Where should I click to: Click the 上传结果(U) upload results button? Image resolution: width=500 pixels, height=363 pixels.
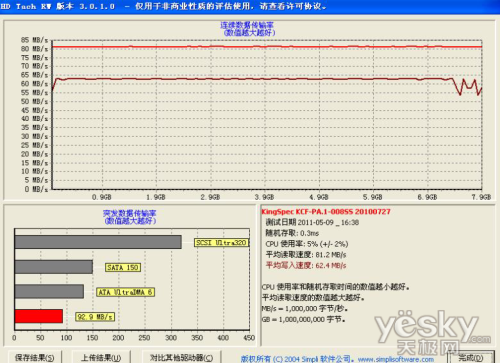pyautogui.click(x=101, y=358)
